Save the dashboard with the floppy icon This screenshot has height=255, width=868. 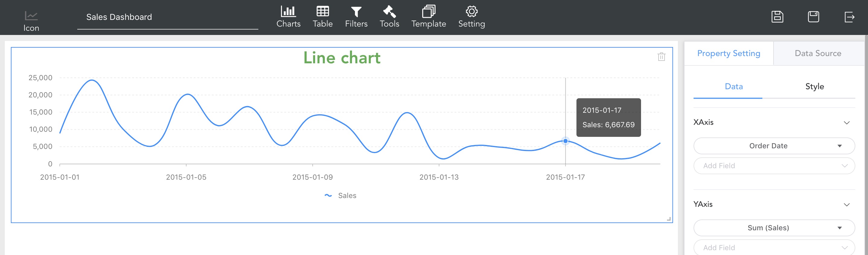(777, 17)
